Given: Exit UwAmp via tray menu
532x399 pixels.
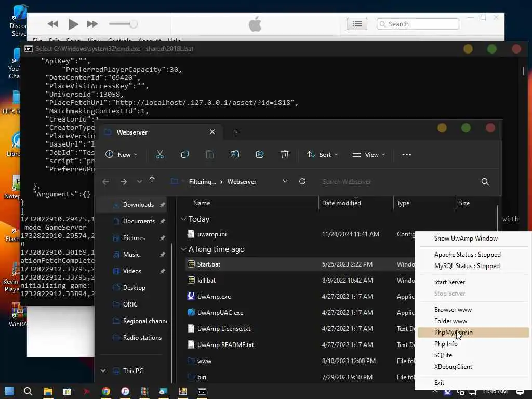Looking at the screenshot, I should [438, 383].
